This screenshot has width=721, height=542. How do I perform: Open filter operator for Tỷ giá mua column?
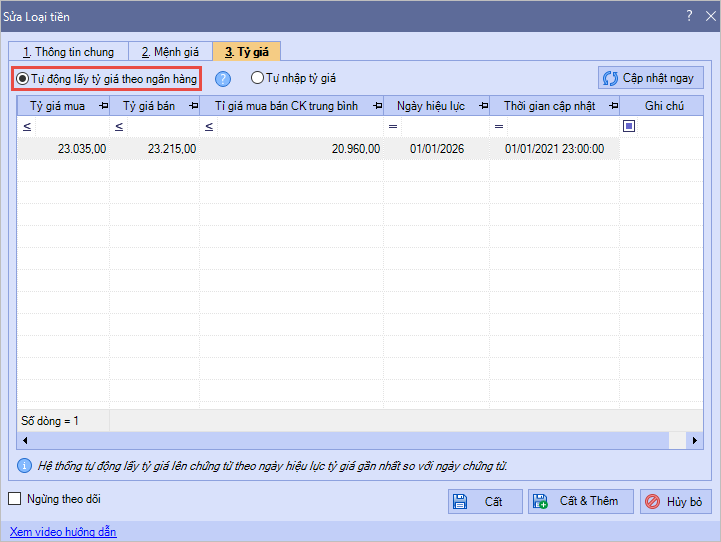click(27, 127)
